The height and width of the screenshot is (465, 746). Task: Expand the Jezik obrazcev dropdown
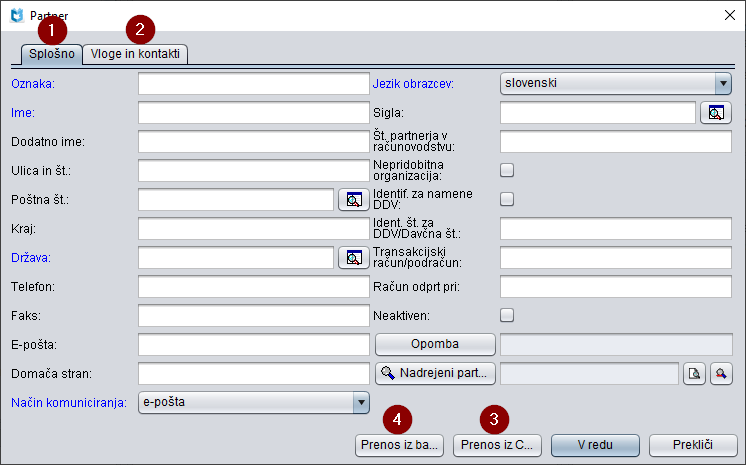coord(723,83)
